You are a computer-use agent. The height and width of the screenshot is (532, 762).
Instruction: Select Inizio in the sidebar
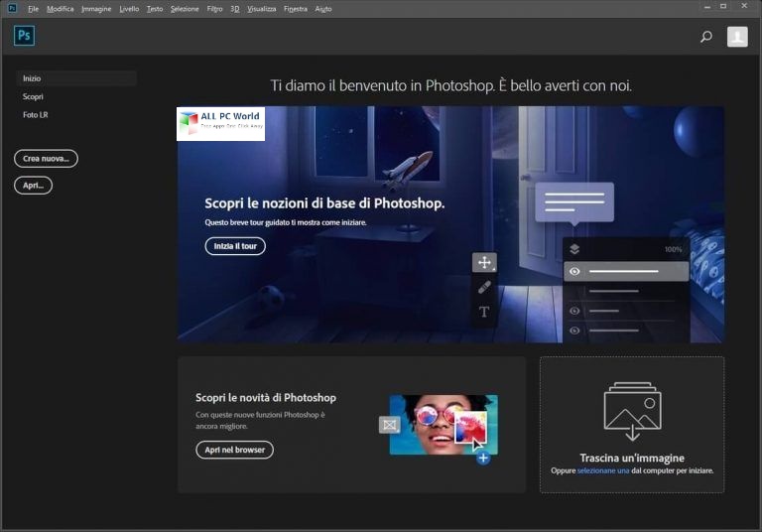75,78
